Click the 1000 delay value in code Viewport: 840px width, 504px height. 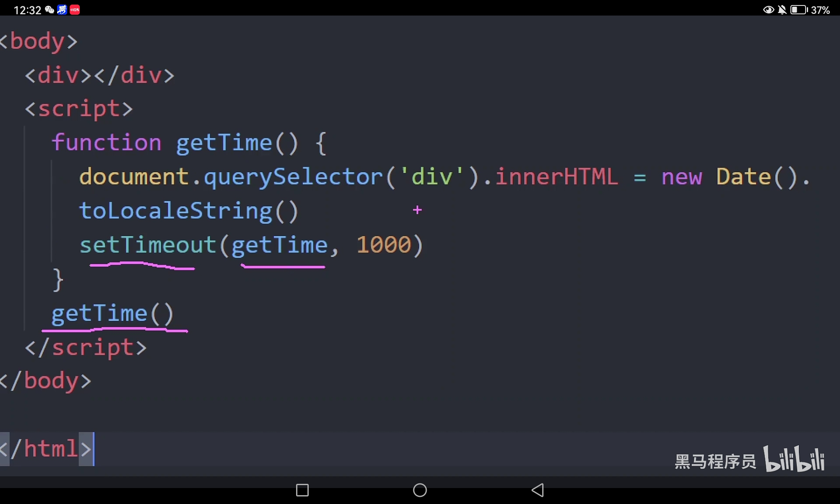(383, 245)
